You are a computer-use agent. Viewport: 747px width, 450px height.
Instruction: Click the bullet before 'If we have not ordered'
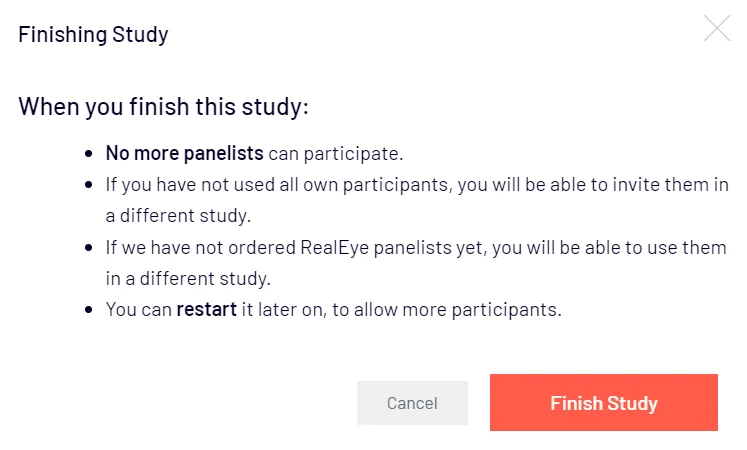click(89, 248)
